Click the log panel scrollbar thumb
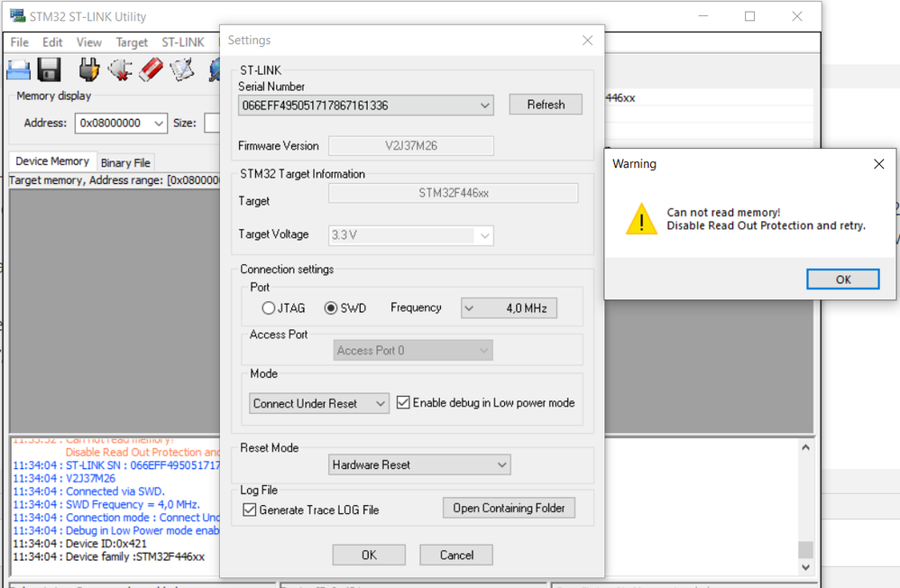 [x=805, y=549]
